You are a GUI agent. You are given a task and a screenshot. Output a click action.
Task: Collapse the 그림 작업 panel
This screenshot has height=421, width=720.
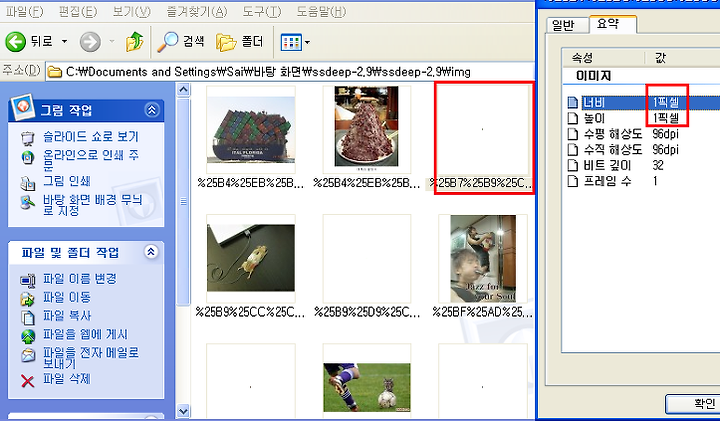[151, 110]
